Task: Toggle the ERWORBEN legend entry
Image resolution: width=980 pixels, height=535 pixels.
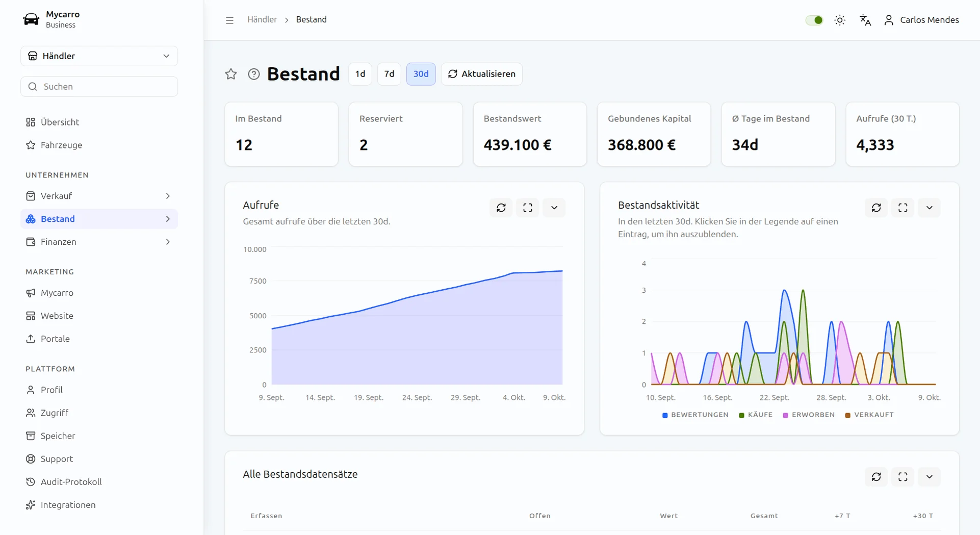Action: (809, 415)
